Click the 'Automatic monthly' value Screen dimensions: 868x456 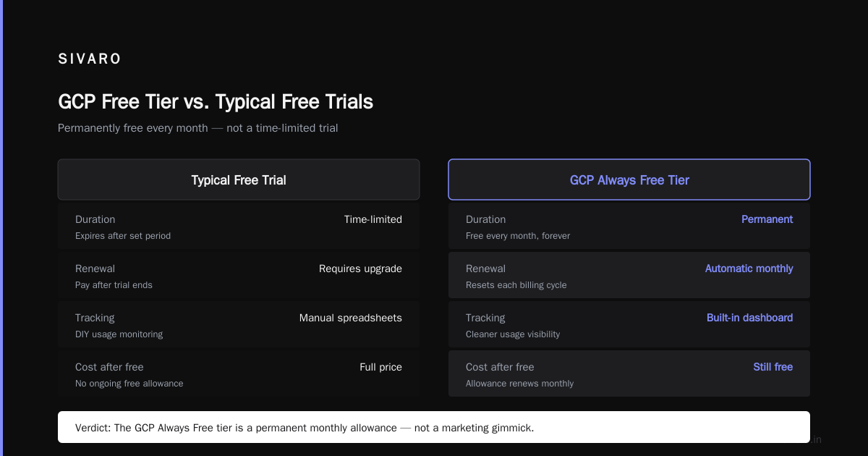(749, 269)
